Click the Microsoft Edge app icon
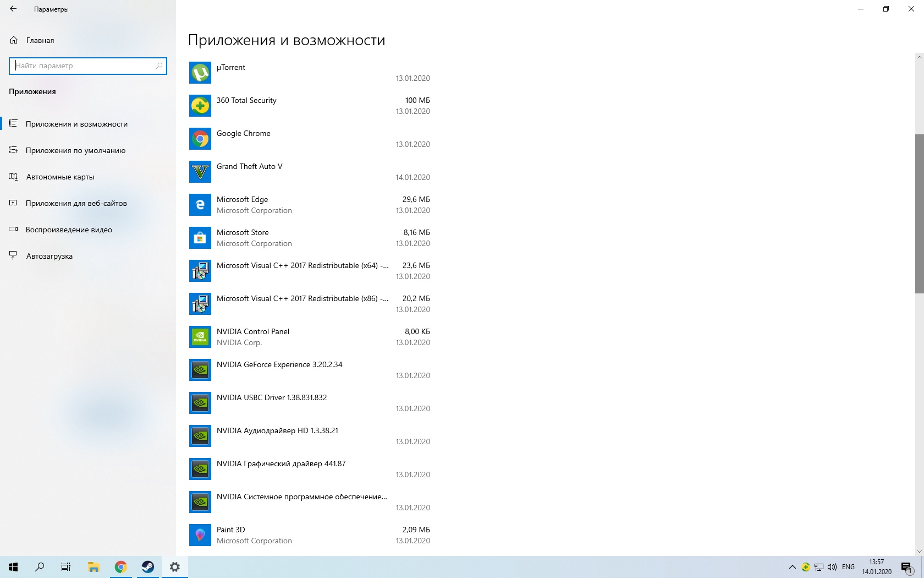924x578 pixels. (x=200, y=205)
